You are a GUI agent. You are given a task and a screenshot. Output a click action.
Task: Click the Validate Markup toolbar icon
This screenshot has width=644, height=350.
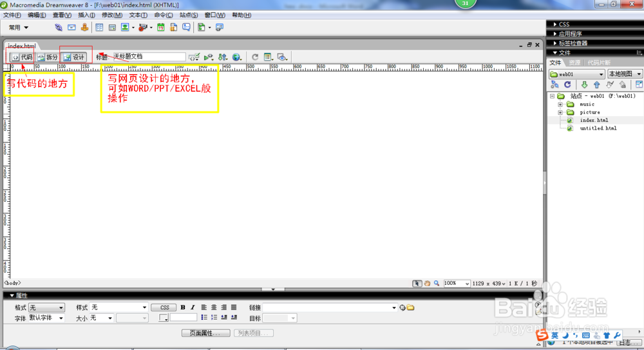194,57
